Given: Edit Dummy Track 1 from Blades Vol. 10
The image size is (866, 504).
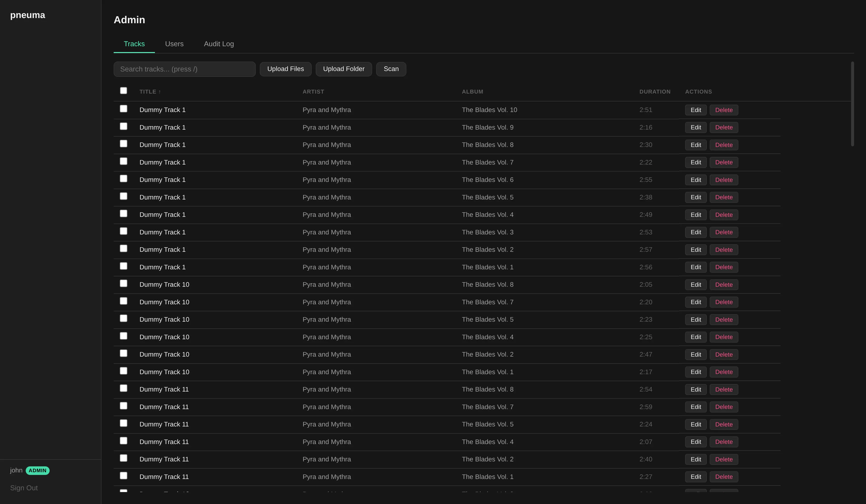Looking at the screenshot, I should (x=696, y=110).
